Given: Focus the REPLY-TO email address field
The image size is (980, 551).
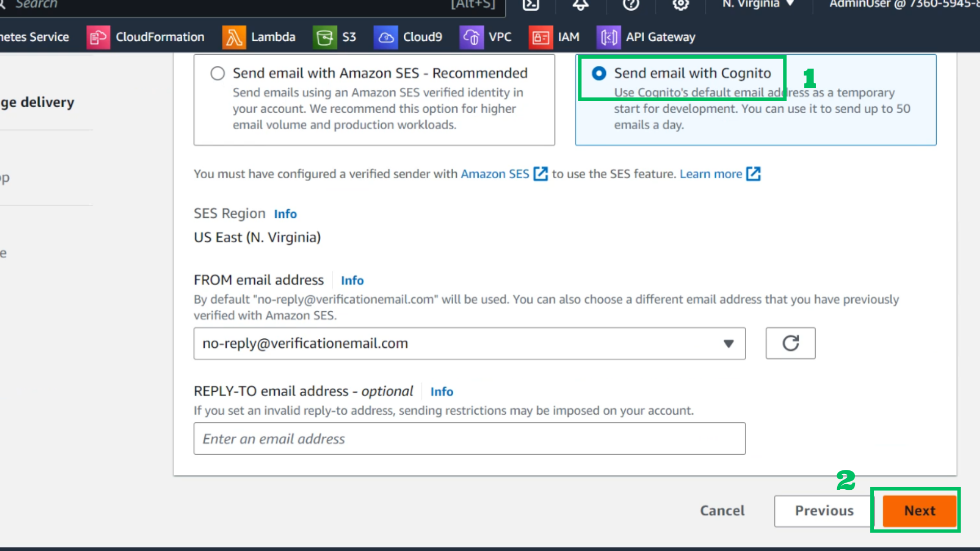Looking at the screenshot, I should pyautogui.click(x=469, y=439).
